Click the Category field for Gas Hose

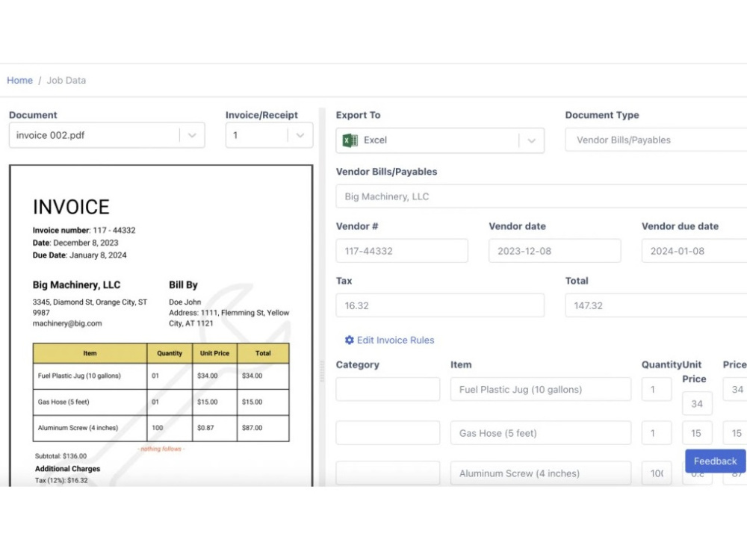[388, 433]
